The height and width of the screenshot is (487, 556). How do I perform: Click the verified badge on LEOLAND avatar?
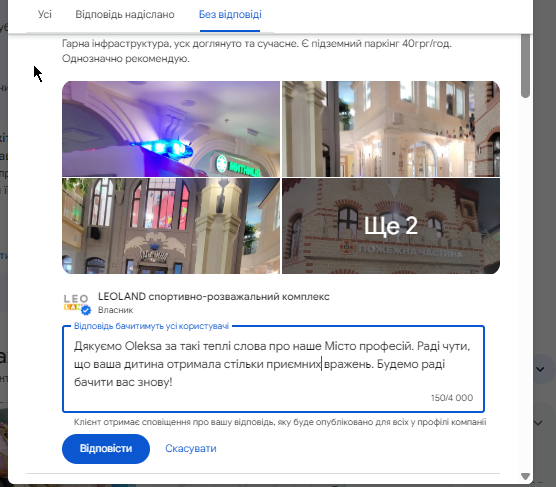tap(86, 310)
